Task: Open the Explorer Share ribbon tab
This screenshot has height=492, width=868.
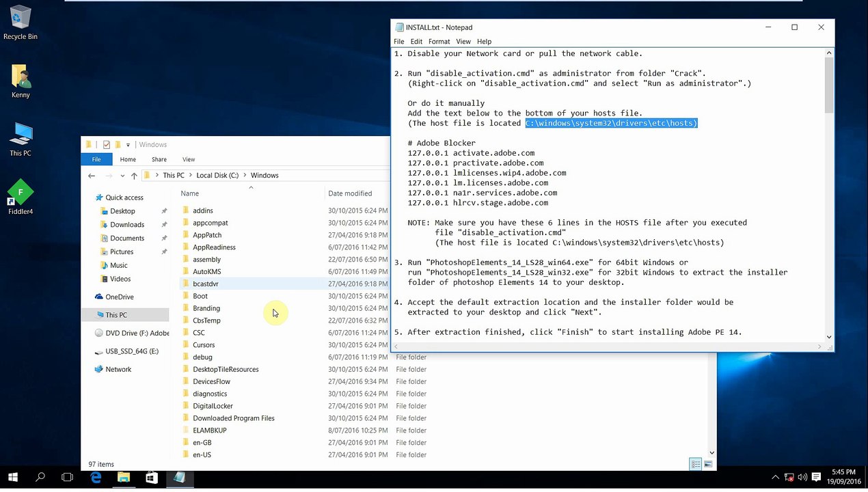Action: click(159, 159)
